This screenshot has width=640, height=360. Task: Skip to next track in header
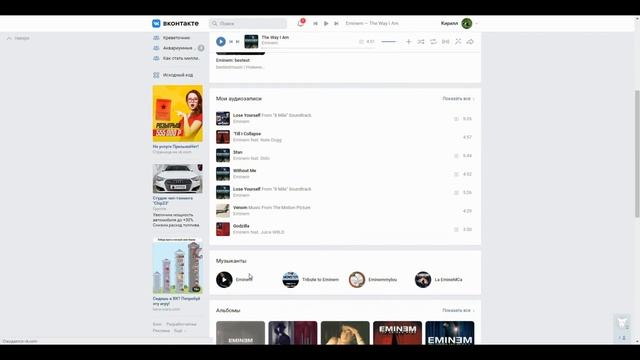click(x=336, y=24)
